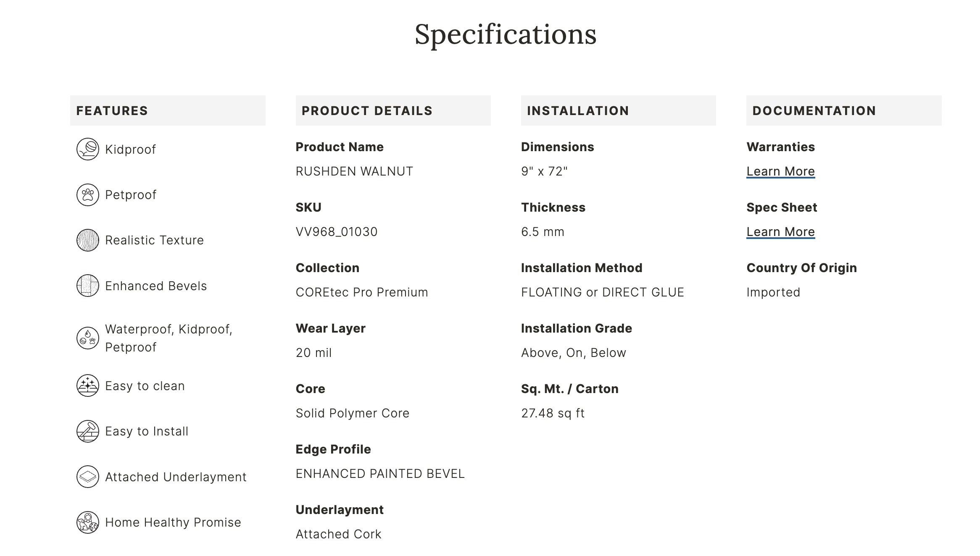Screen dimensions: 980x556
Task: Click the FLOATING or DIRECT GLUE text
Action: (603, 292)
